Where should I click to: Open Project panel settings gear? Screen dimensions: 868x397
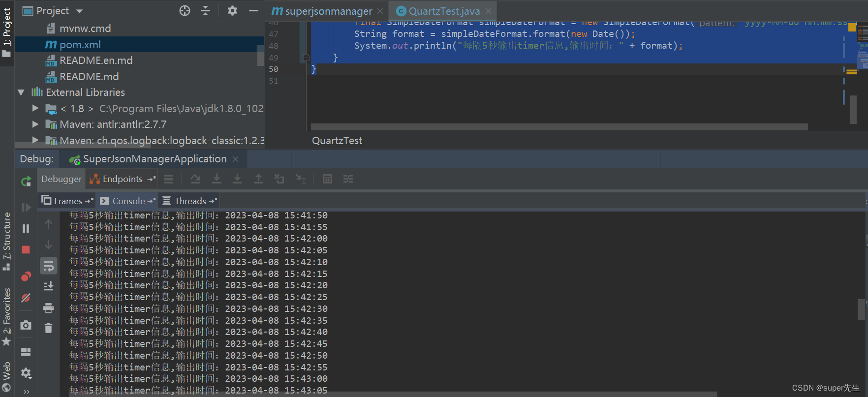click(x=232, y=11)
